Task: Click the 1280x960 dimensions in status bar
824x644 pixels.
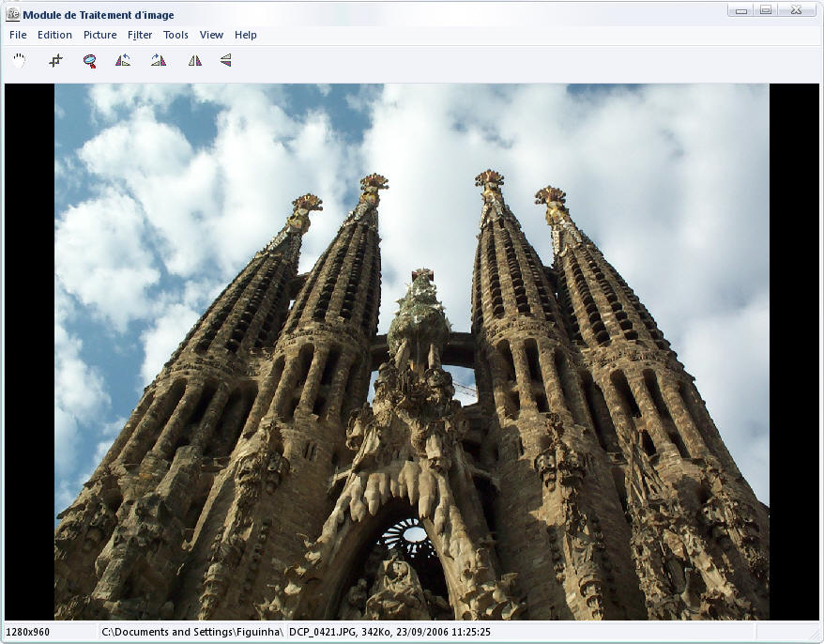Action: point(28,632)
